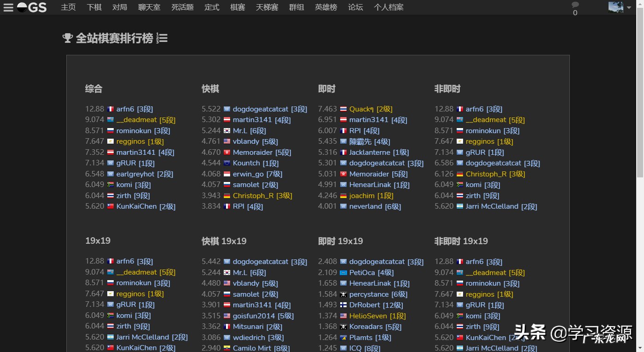
Task: Click the flag icon beside erwin_go
Action: (227, 174)
